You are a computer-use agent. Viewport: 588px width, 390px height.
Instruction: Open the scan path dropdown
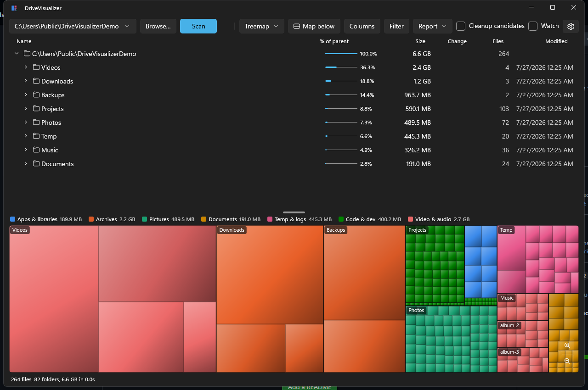pos(73,26)
